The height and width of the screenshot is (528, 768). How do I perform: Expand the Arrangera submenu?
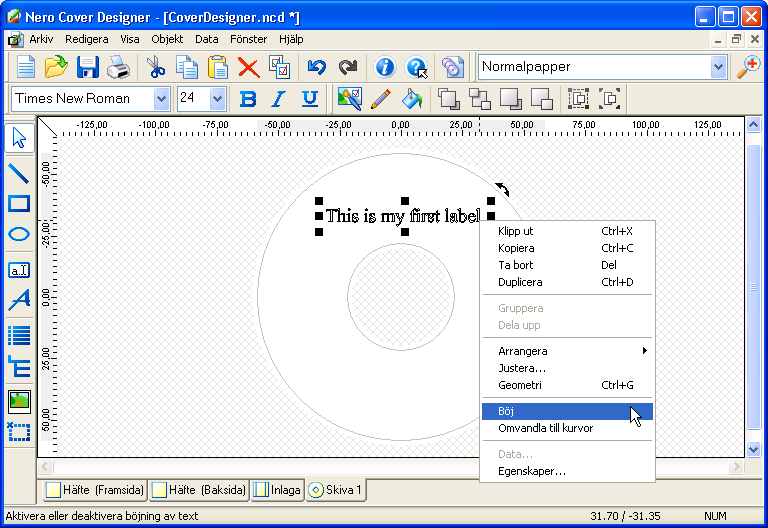coord(567,351)
